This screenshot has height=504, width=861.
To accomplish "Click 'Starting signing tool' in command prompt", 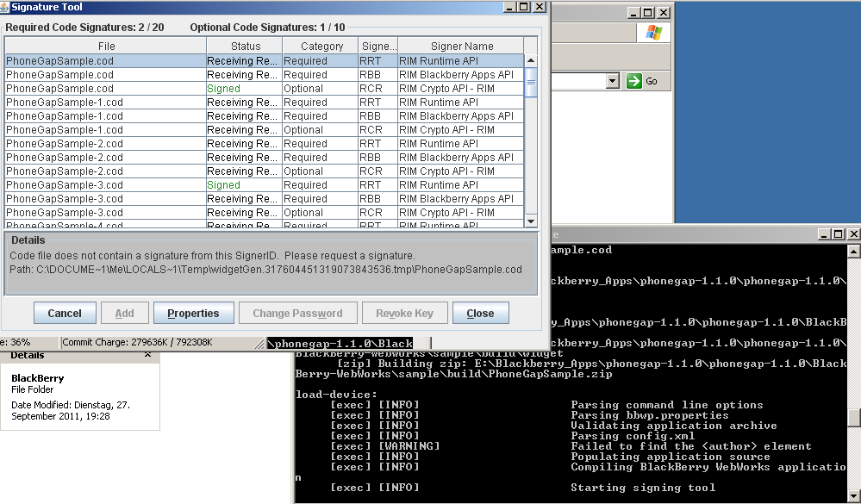I will (x=643, y=487).
